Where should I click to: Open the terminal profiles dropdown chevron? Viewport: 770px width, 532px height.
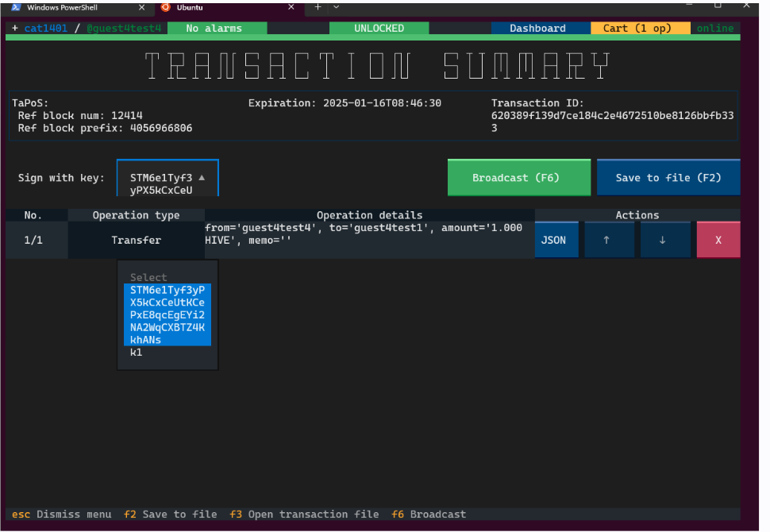tap(337, 7)
